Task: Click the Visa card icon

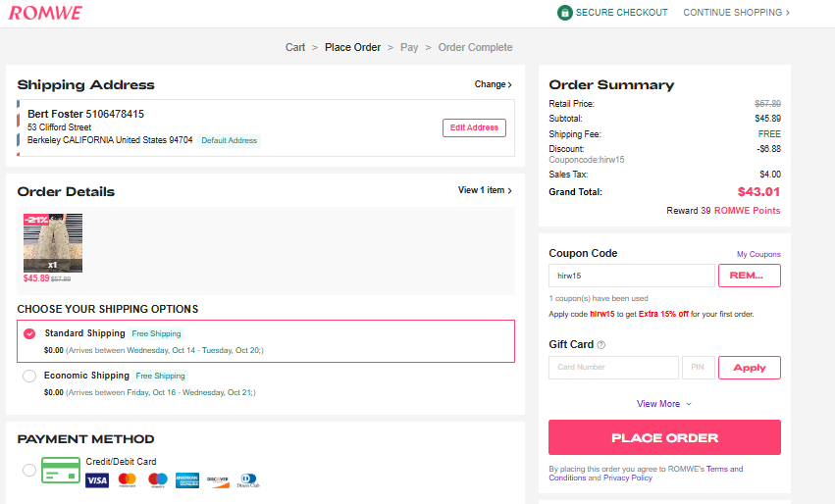Action: coord(97,480)
